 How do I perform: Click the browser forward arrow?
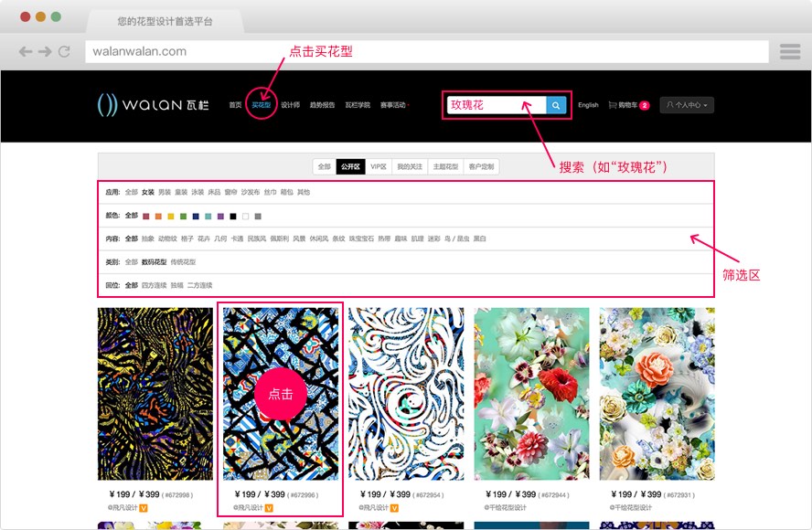[45, 52]
